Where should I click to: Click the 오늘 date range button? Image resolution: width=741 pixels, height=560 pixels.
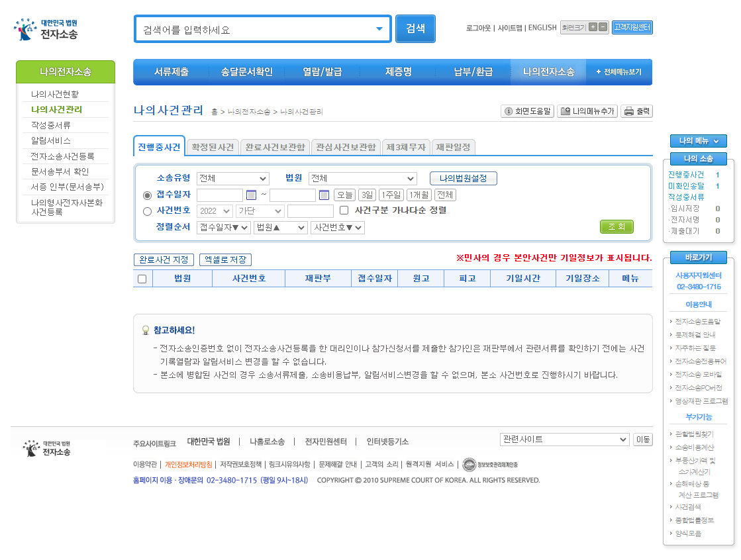[x=344, y=195]
